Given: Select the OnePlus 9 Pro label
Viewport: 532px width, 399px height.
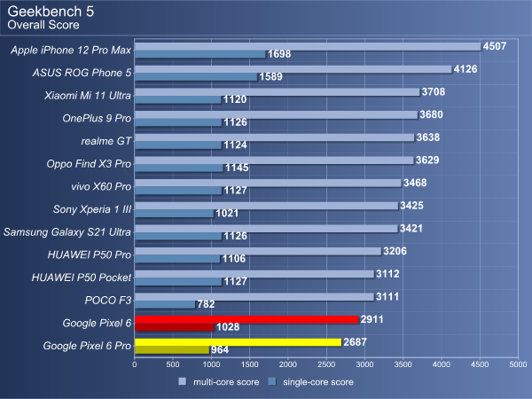Looking at the screenshot, I should (x=97, y=119).
